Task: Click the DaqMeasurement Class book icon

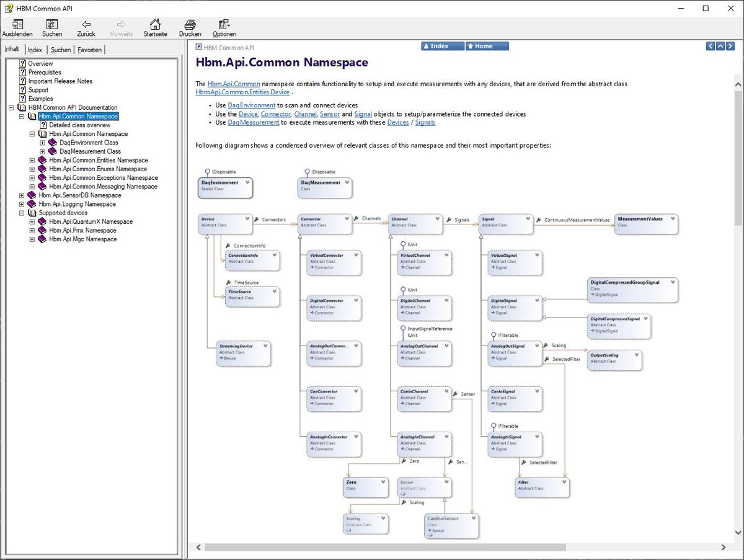Action: 53,151
